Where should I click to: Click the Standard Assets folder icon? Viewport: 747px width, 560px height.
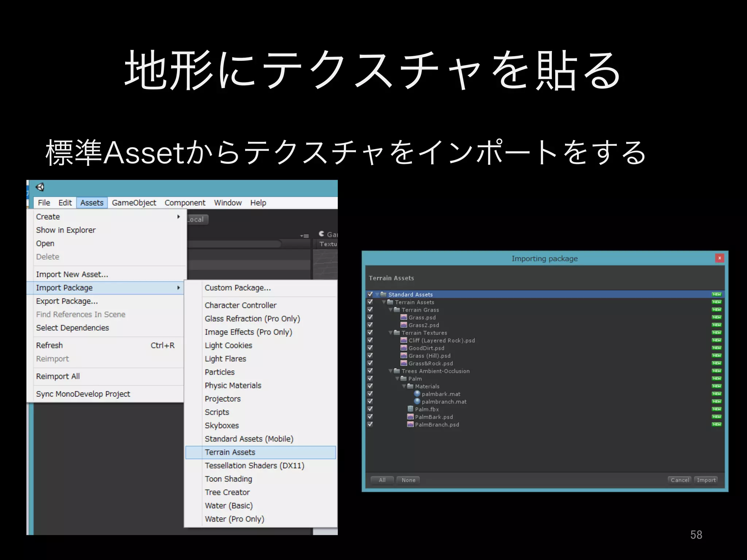383,294
